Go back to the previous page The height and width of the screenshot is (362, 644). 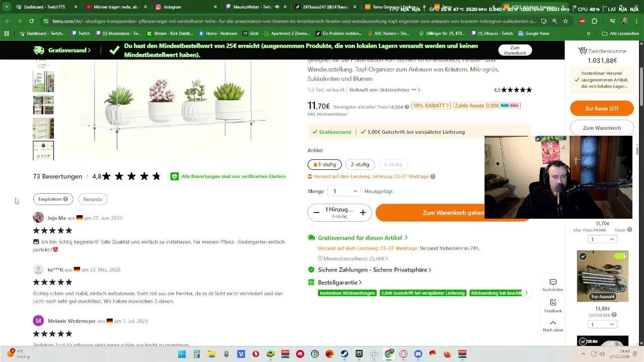click(x=7, y=21)
